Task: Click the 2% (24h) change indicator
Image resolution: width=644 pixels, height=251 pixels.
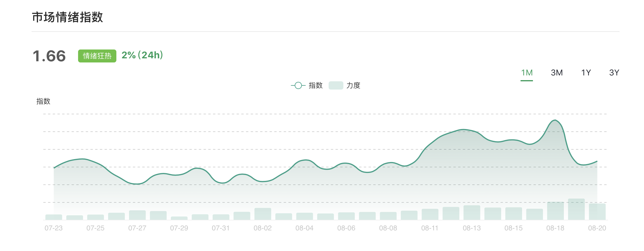Action: 142,55
